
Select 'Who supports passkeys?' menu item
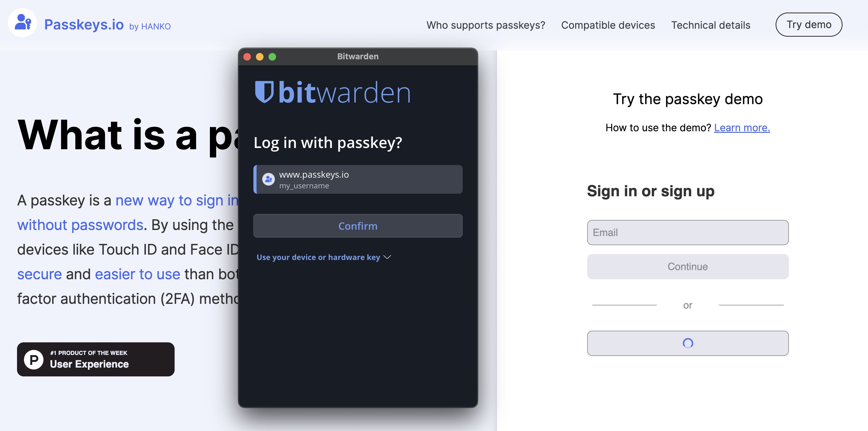(x=485, y=24)
